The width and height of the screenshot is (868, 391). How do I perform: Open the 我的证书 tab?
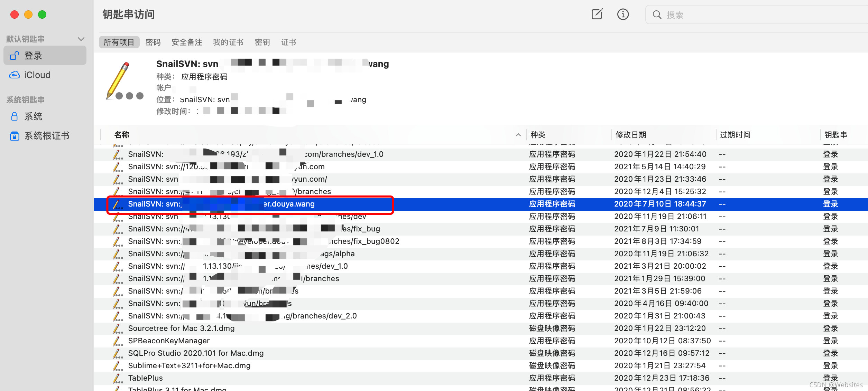tap(228, 42)
